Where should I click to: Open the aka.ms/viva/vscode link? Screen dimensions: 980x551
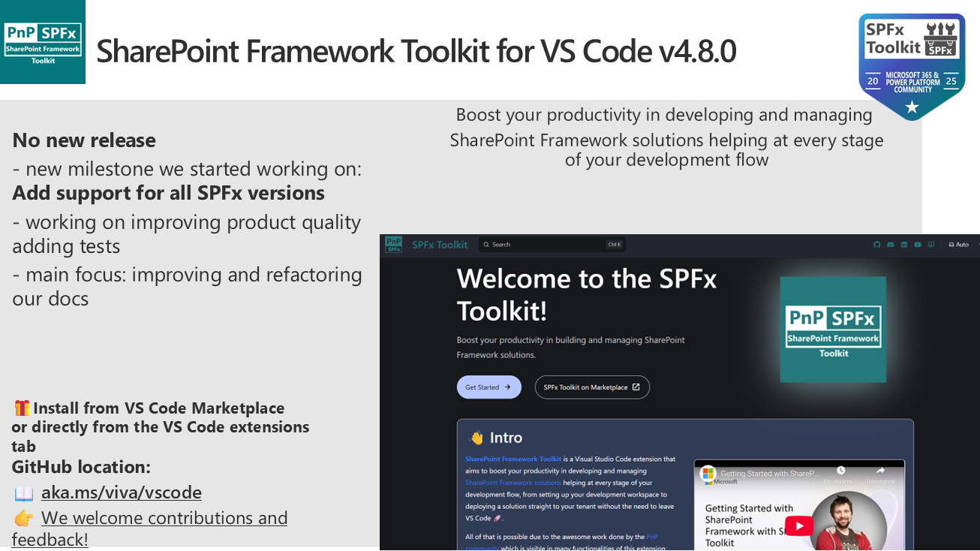[122, 492]
